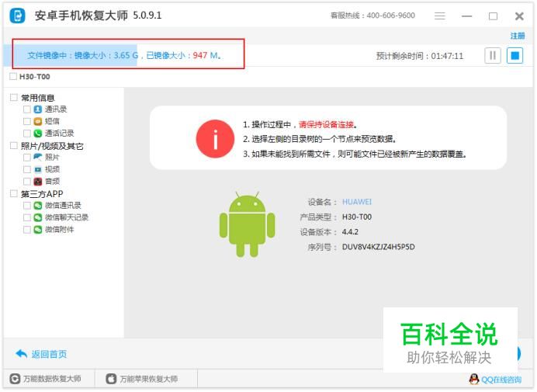
Task: Click the 客服热线 400-606-9600 text
Action: tap(372, 16)
